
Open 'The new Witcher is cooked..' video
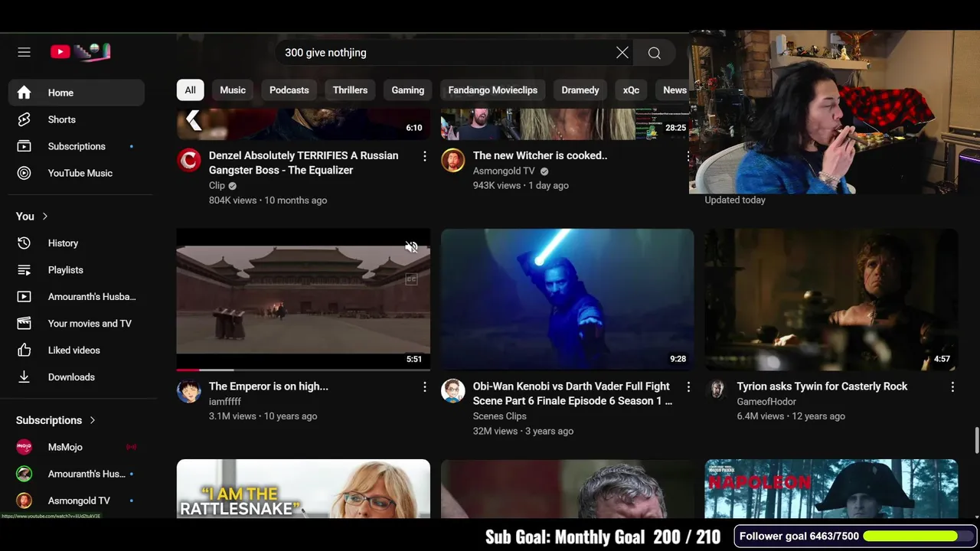pyautogui.click(x=540, y=155)
